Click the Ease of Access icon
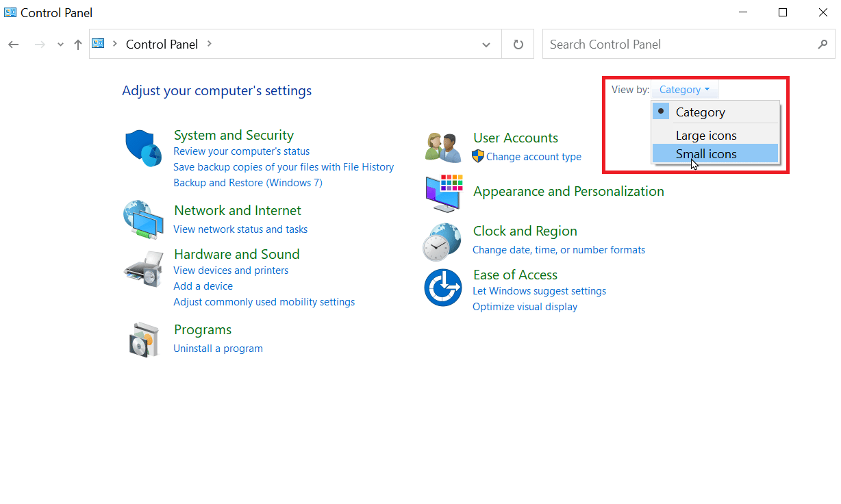Viewport: 841px width, 504px height. (443, 288)
